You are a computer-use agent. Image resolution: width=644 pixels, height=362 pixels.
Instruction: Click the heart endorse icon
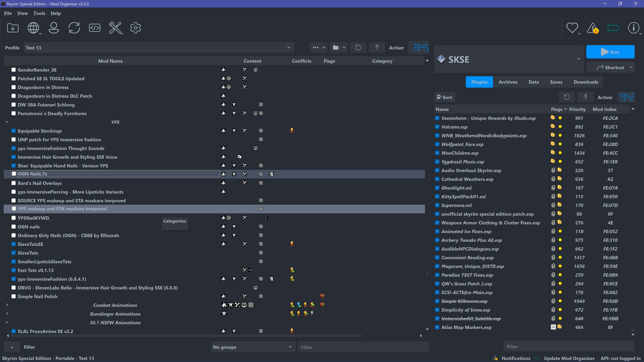(x=572, y=28)
